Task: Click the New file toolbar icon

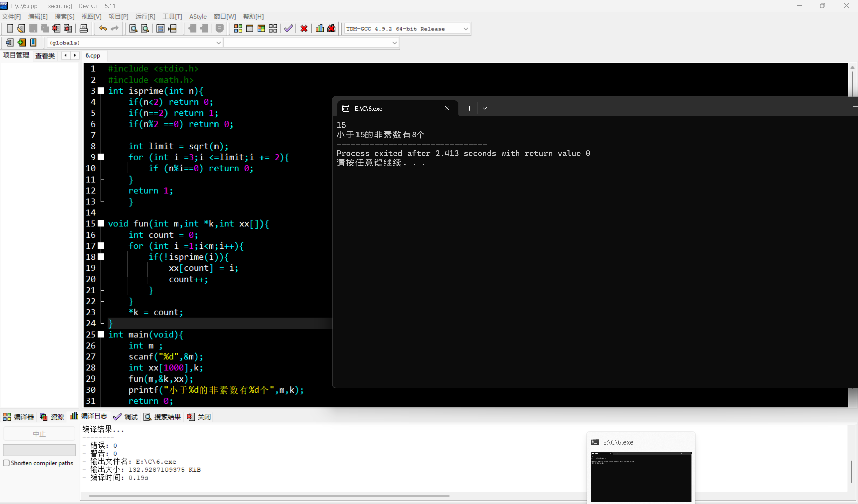Action: (10, 29)
